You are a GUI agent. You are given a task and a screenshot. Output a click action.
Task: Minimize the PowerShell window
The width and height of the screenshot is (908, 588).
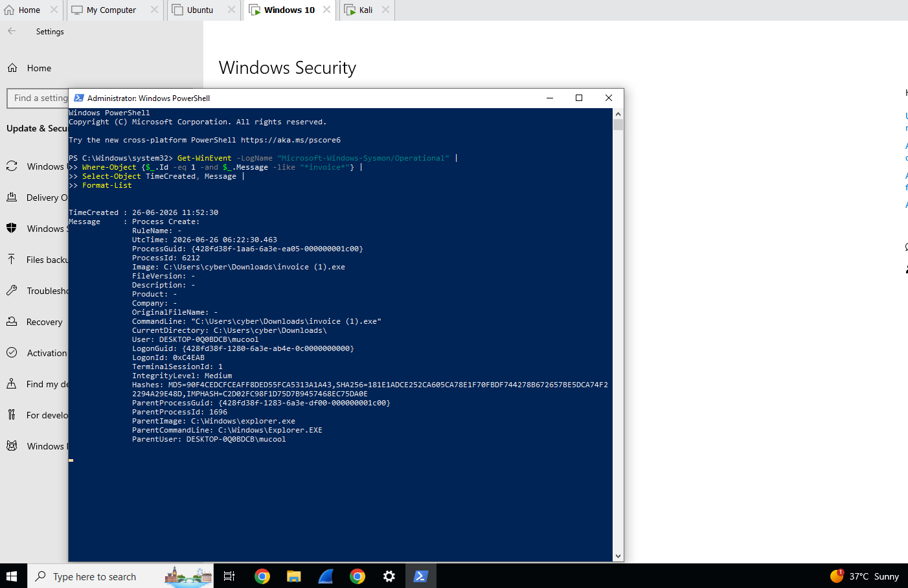tap(550, 98)
